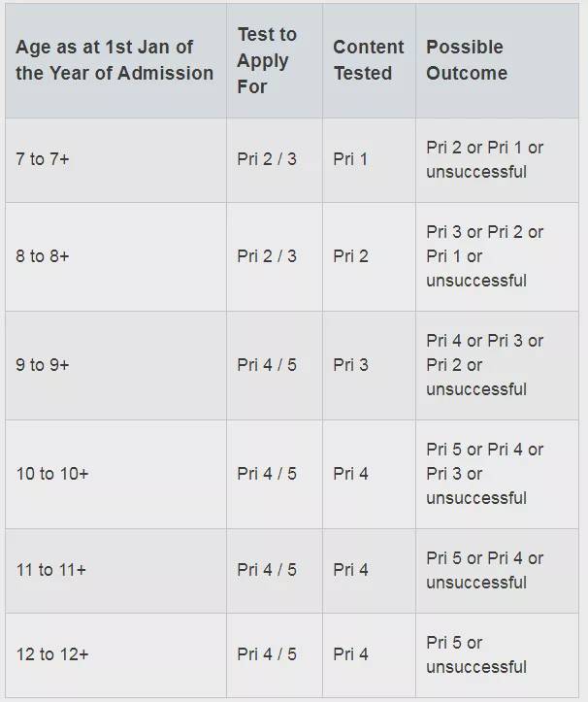Click 'Pri 2' content tested cell
Screen dimensions: 588x702
[350, 256]
